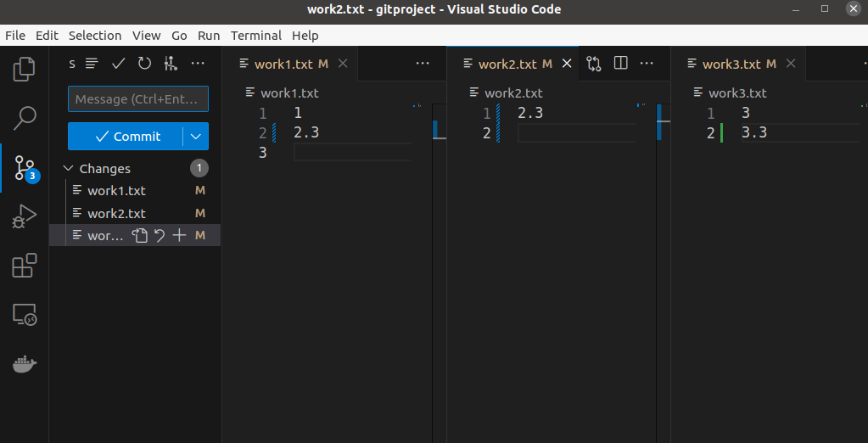
Task: Open Source Control more actions ellipsis menu
Action: pos(198,64)
